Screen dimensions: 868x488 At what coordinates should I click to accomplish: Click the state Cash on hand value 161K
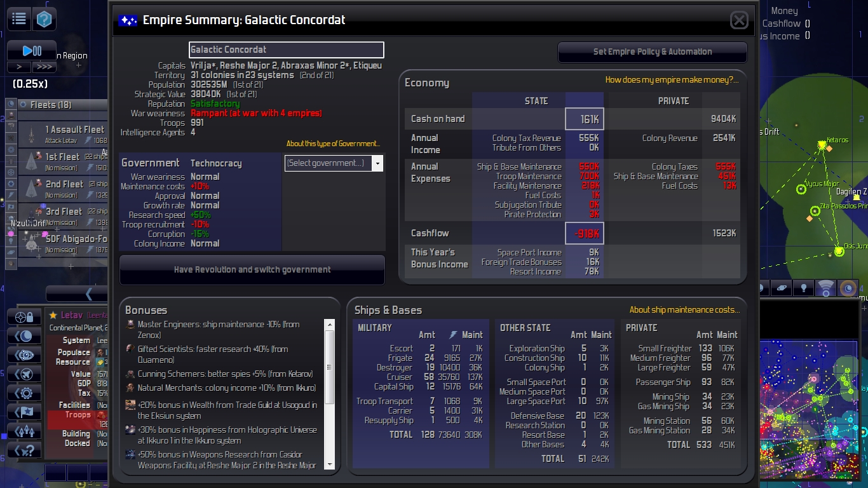pyautogui.click(x=585, y=119)
